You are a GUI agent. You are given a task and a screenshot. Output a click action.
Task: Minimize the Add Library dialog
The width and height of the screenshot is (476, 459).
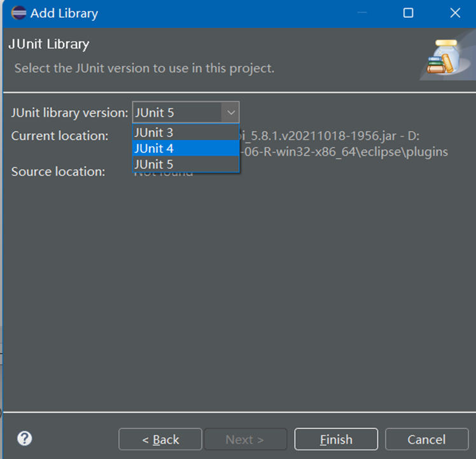pyautogui.click(x=362, y=13)
